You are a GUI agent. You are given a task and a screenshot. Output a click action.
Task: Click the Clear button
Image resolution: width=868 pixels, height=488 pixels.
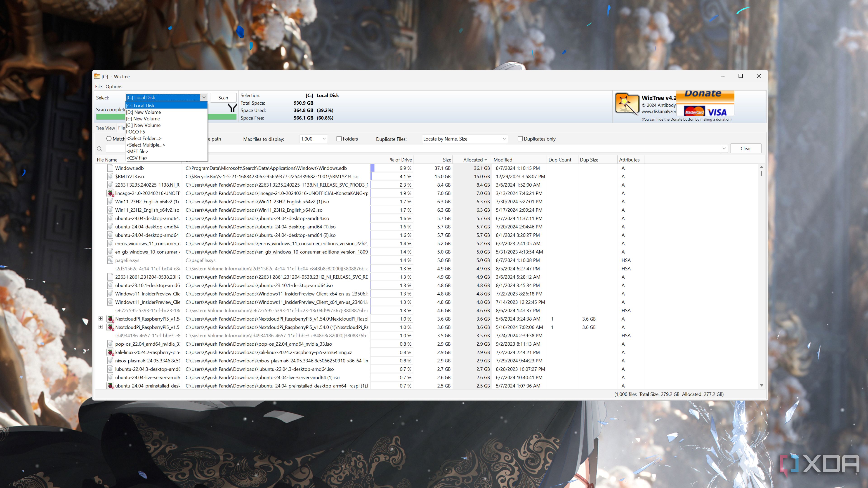pos(746,148)
